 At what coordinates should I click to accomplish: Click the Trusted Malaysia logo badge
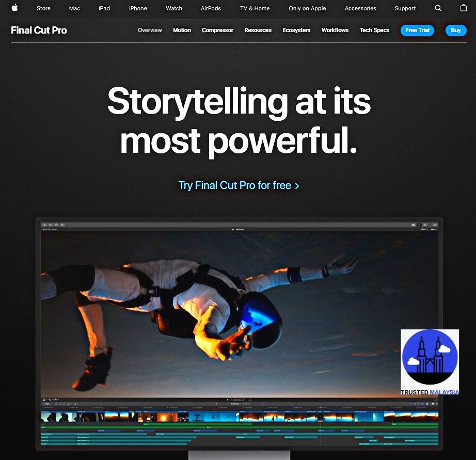[x=430, y=362]
